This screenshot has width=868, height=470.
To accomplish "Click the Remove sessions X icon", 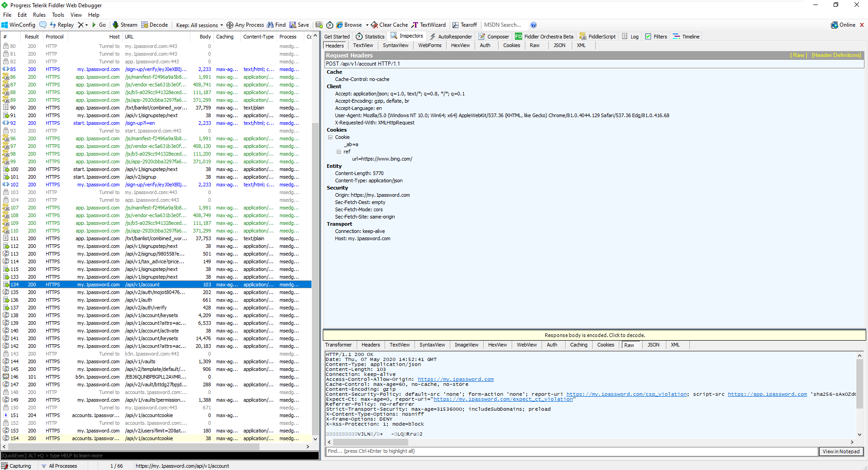I will click(80, 25).
